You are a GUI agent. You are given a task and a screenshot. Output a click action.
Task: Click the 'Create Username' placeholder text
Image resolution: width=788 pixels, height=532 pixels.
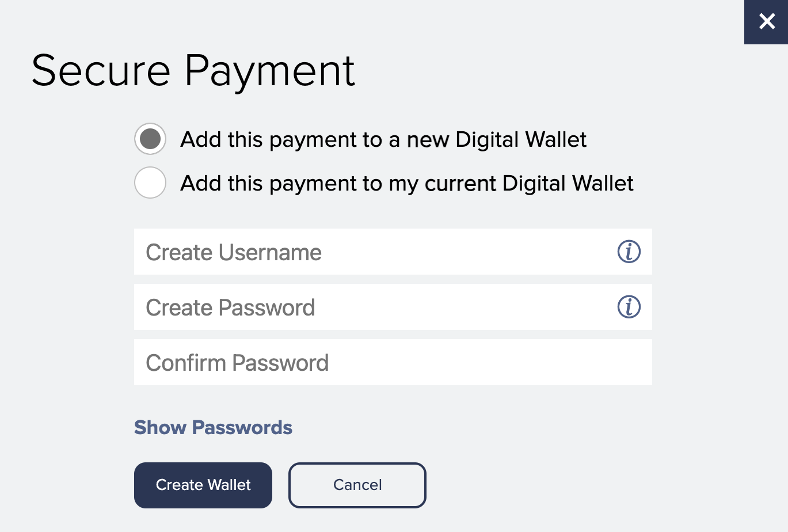(234, 252)
